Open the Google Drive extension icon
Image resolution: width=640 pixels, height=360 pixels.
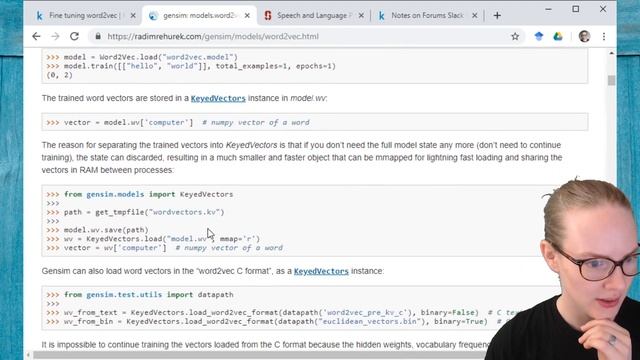coord(558,36)
